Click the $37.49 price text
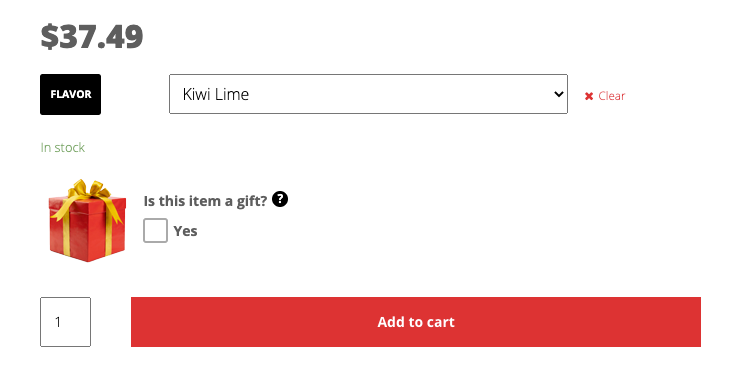 point(92,36)
